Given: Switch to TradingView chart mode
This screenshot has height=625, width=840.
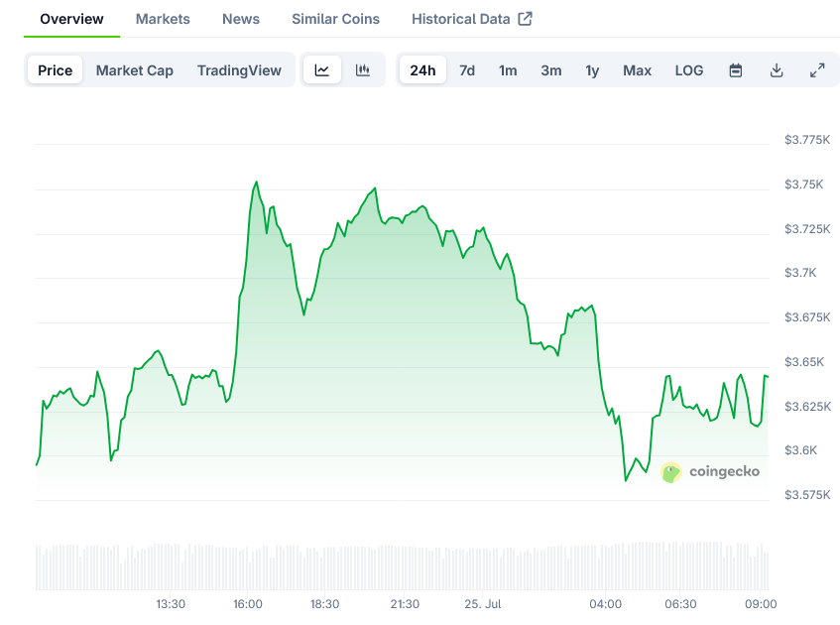Looking at the screenshot, I should (x=239, y=70).
